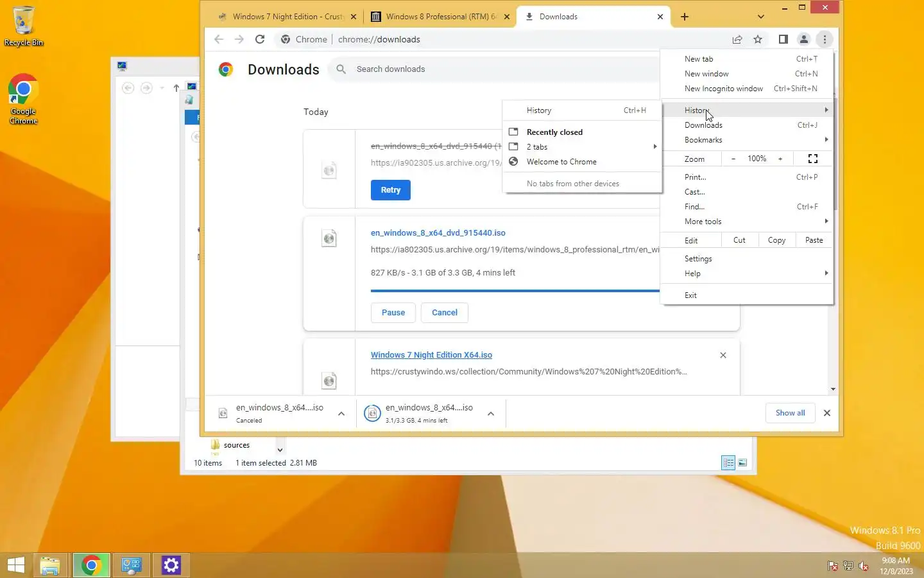924x578 pixels.
Task: Decrease zoom with minus button
Action: point(733,159)
